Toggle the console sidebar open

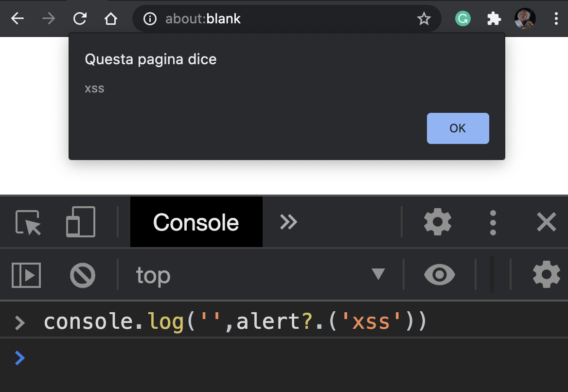pos(26,275)
